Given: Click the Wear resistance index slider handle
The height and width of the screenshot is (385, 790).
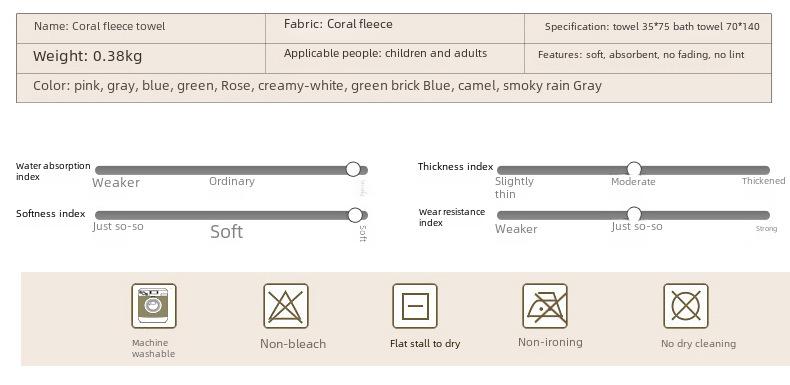Looking at the screenshot, I should (634, 214).
